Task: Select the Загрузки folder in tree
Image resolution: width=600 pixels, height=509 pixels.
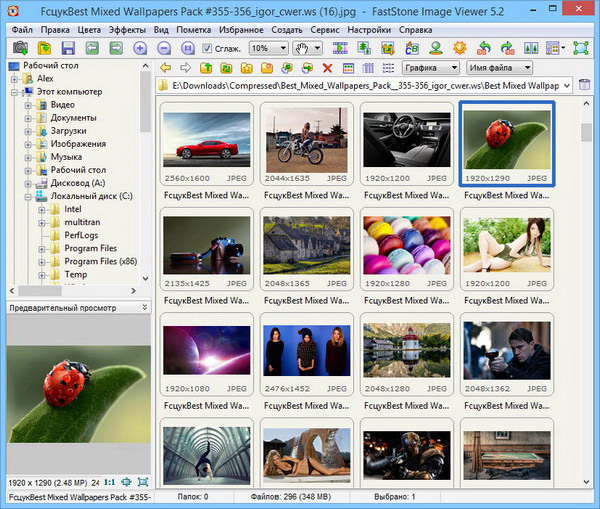Action: click(x=68, y=131)
